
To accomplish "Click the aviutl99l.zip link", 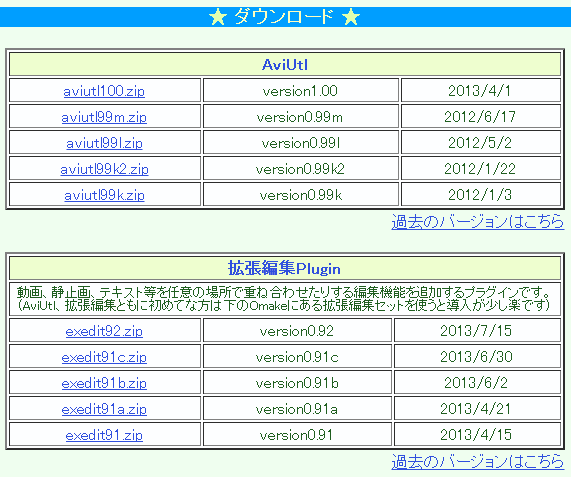I will [x=104, y=143].
